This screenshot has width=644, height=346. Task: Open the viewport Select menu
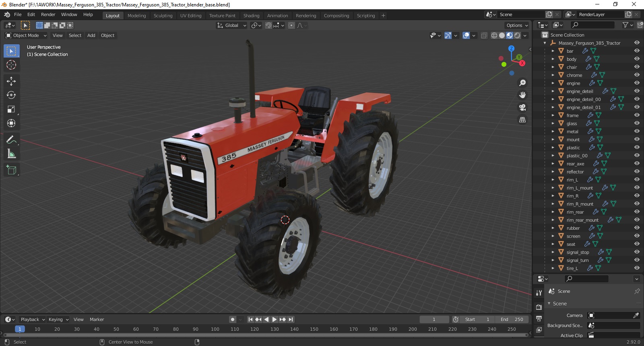point(75,35)
